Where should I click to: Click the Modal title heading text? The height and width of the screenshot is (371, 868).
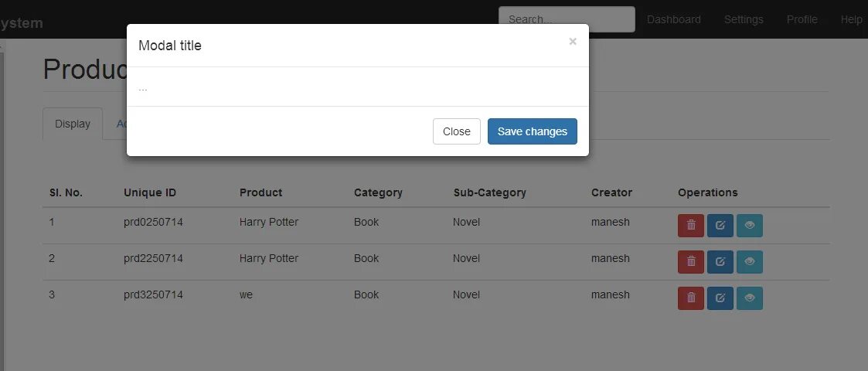[170, 46]
